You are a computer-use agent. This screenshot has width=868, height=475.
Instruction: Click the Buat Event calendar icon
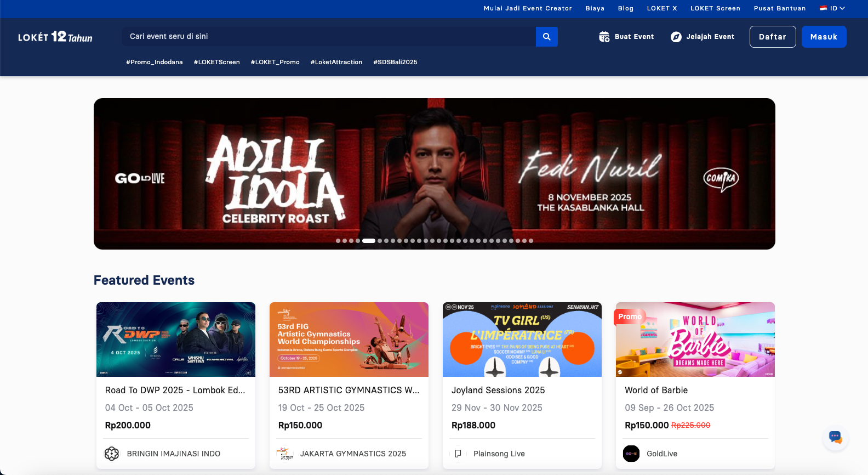click(x=604, y=37)
